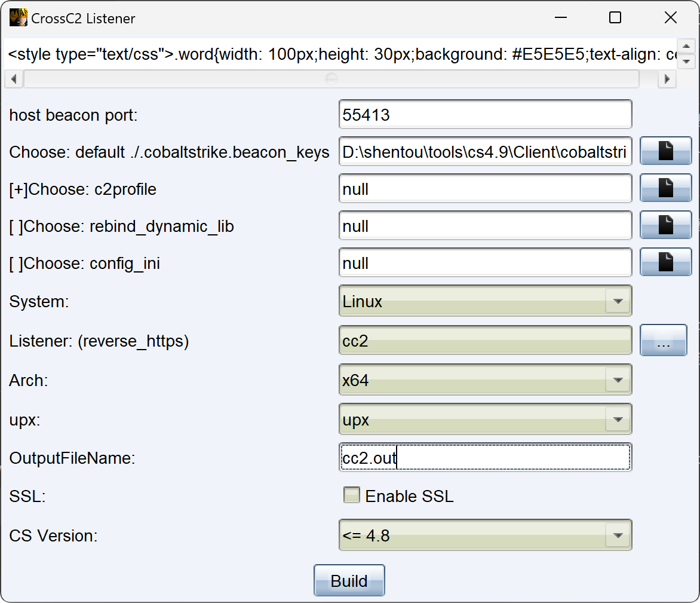Maximize the CrossC2 Listener window

tap(615, 18)
